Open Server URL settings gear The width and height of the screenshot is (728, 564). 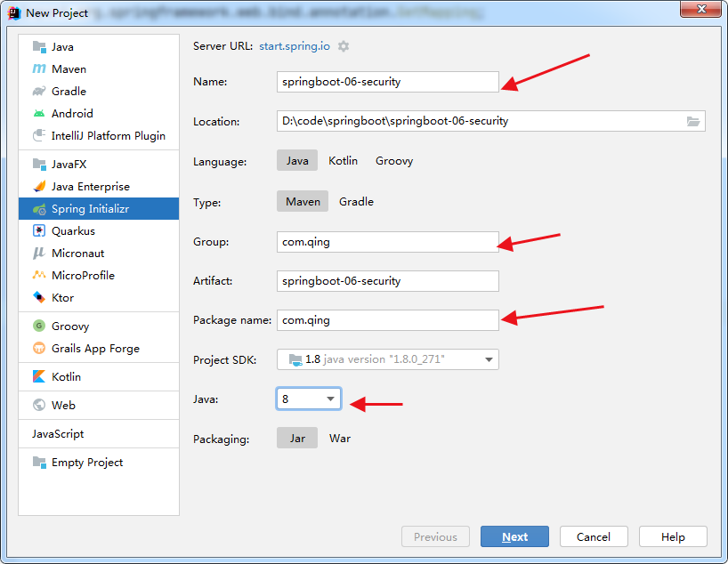point(344,46)
